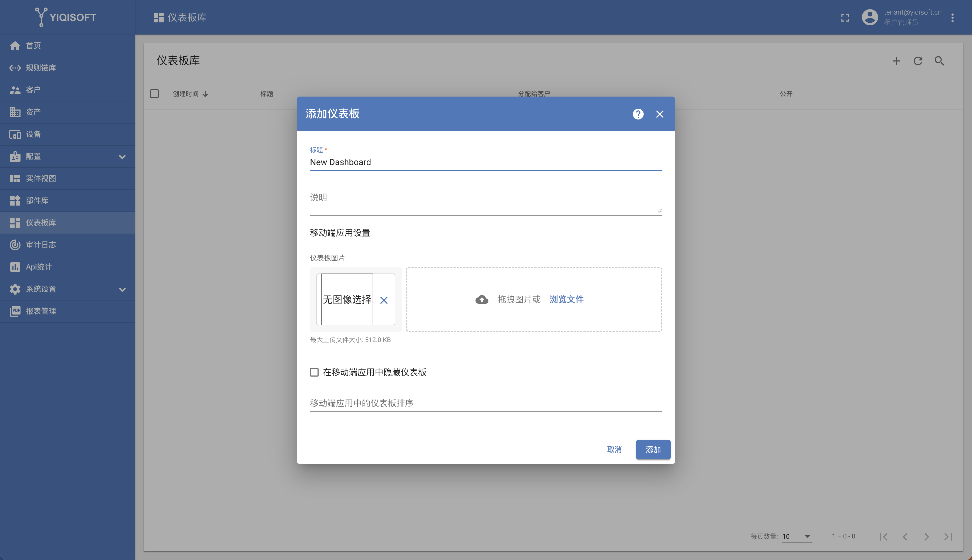
Task: Open the three-dot menu in header
Action: pyautogui.click(x=952, y=18)
